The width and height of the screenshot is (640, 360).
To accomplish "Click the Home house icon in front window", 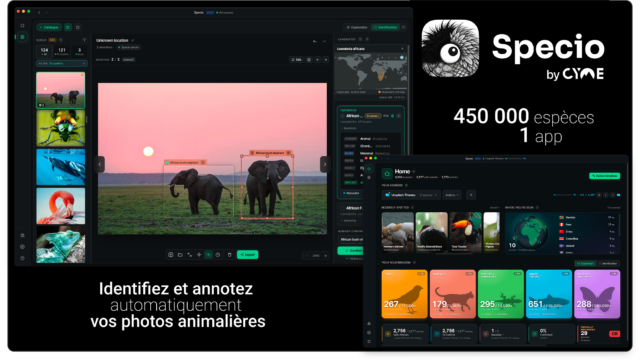I will pyautogui.click(x=387, y=174).
